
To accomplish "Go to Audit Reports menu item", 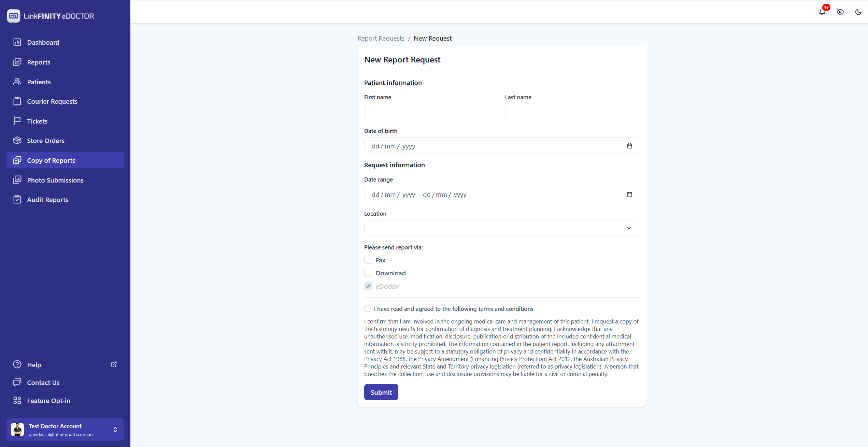I will pyautogui.click(x=48, y=200).
